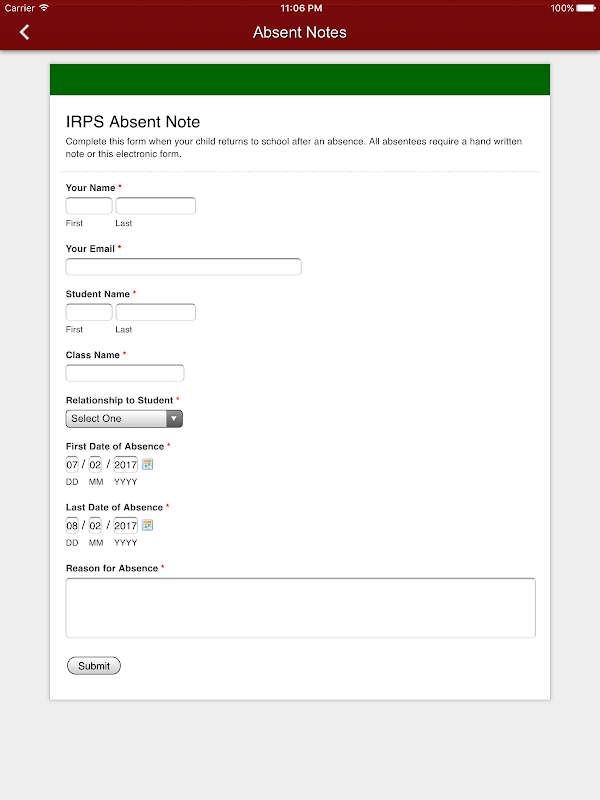Open calendar picker for First Date of Absence

pyautogui.click(x=147, y=464)
